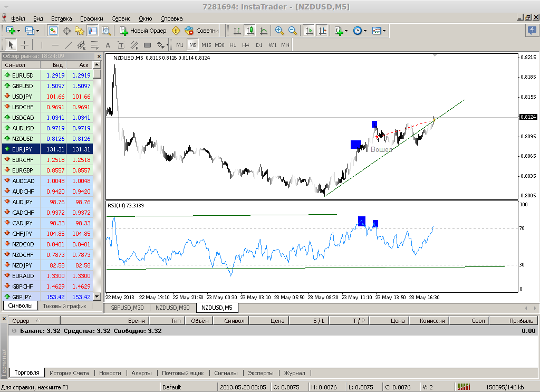540x392 pixels.
Task: Open the История Счета tab
Action: tap(69, 372)
